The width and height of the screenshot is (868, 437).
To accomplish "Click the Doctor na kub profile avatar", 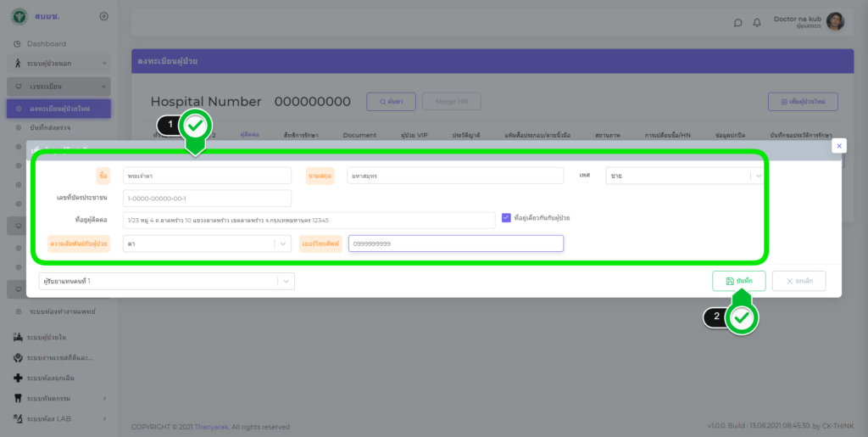I will [835, 22].
